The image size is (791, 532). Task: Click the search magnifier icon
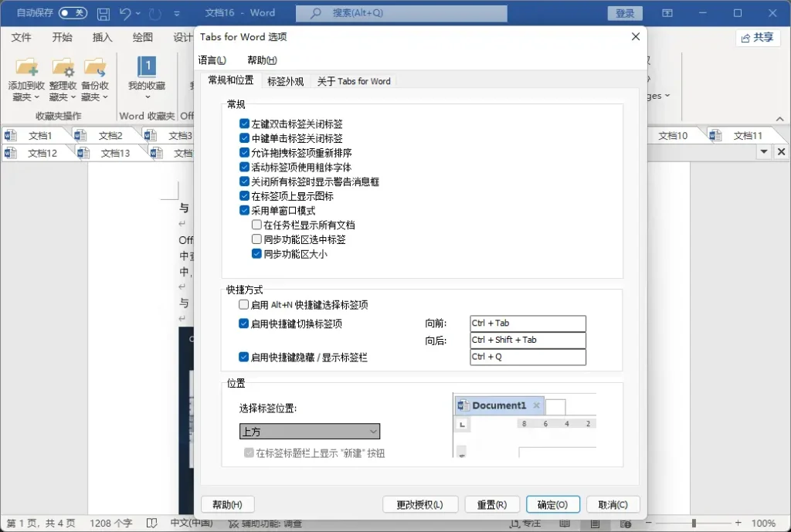[315, 13]
